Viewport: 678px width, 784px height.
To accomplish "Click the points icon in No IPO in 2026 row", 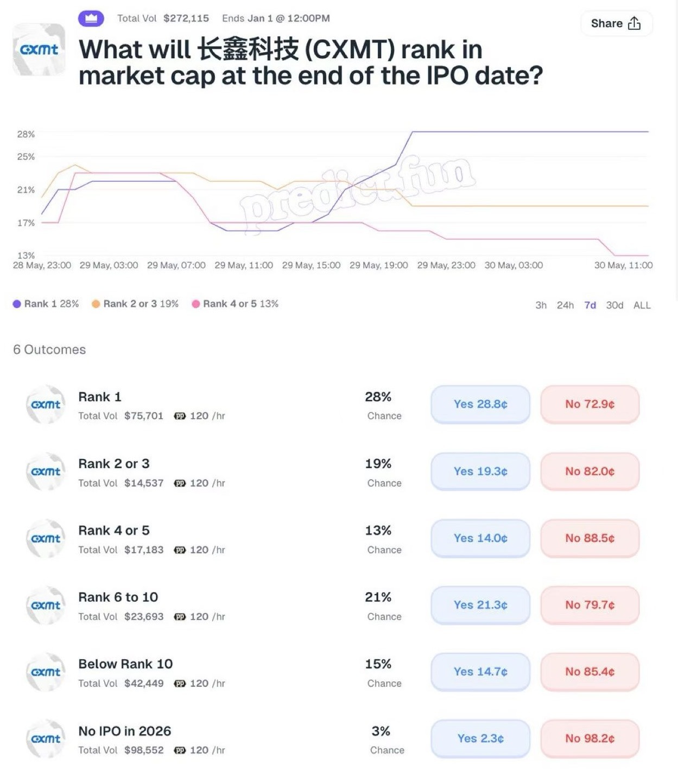I will pyautogui.click(x=180, y=750).
